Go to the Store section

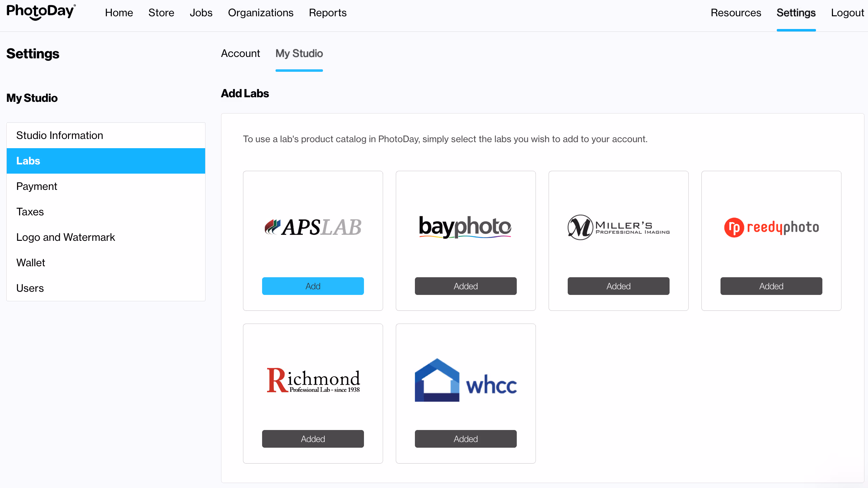tap(161, 13)
